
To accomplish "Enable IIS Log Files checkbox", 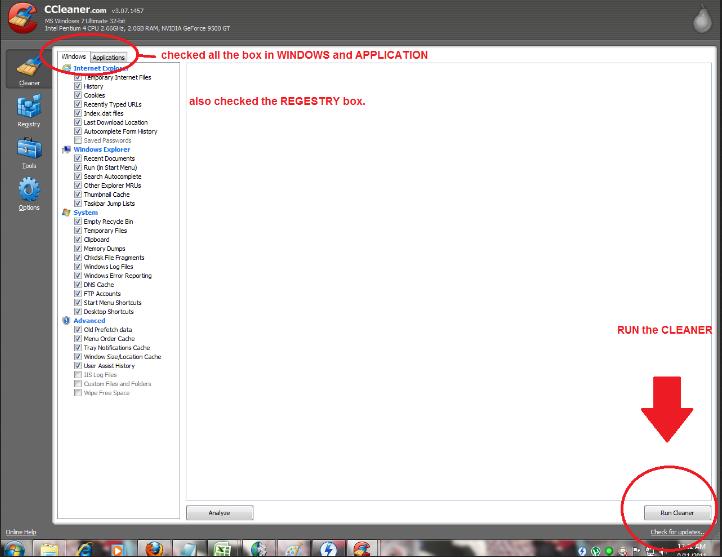I will 78,375.
